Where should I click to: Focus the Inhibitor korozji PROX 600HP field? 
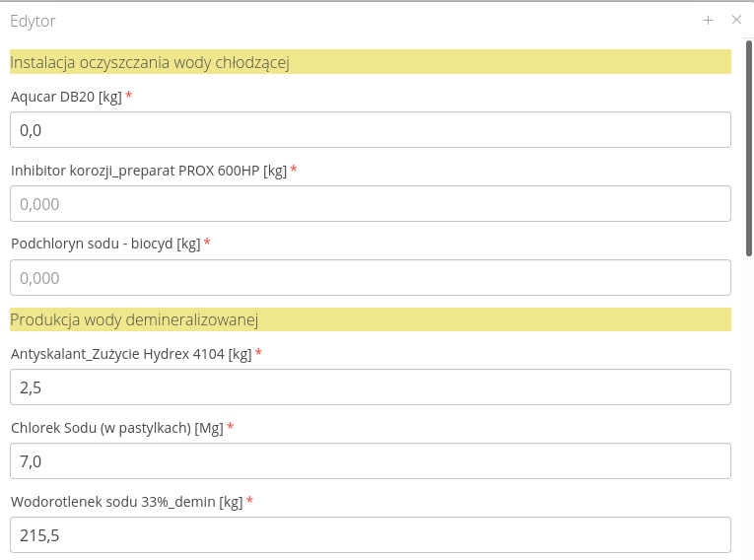(370, 204)
